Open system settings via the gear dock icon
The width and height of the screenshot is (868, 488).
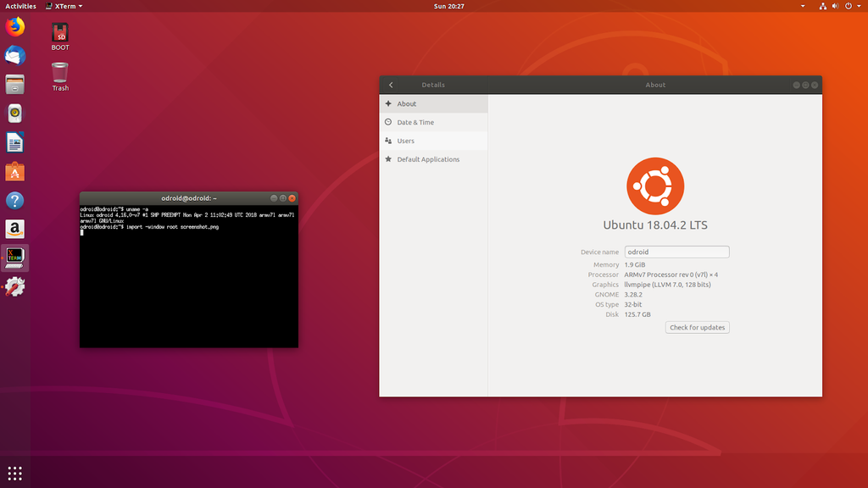point(14,286)
